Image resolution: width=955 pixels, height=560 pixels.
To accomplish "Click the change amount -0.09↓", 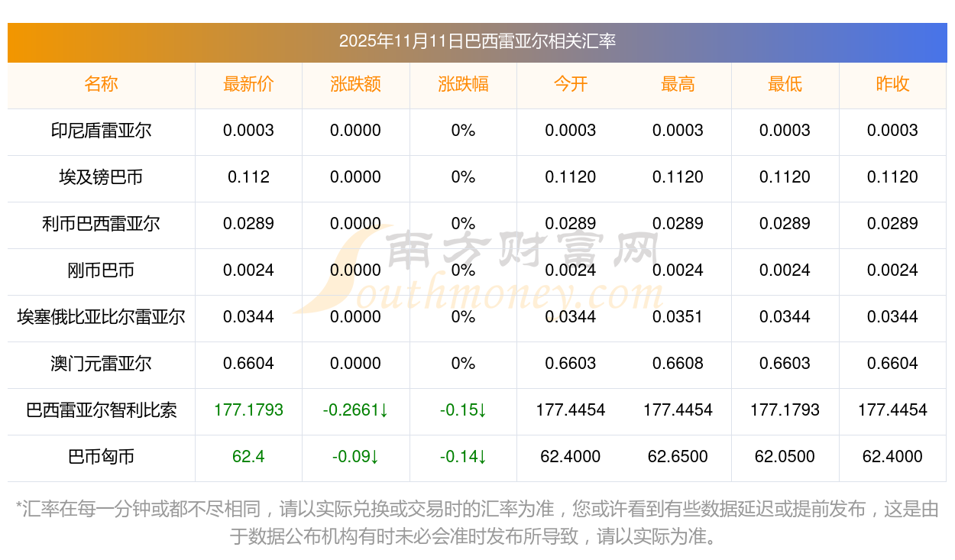I will point(355,457).
